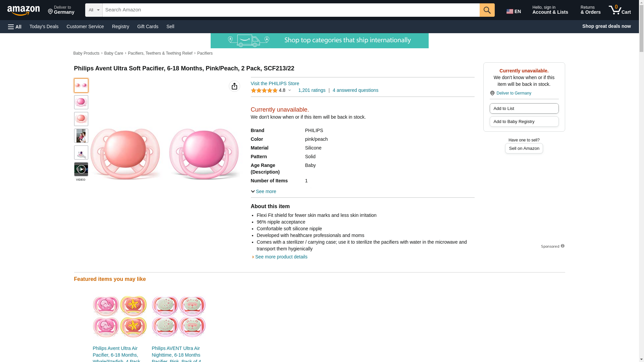Viewport: 644px width, 362px height.
Task: Click the Sponsored info icon
Action: tap(562, 246)
